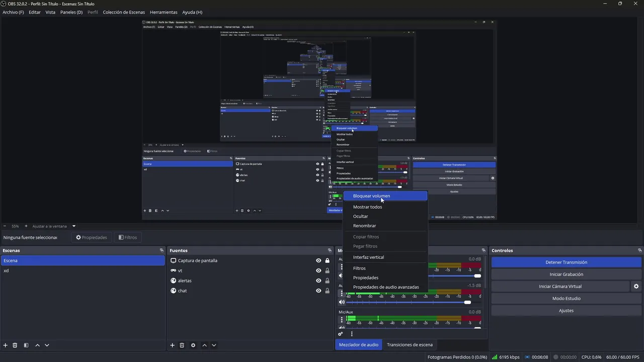644x362 pixels.
Task: Open the Editar menu
Action: click(x=35, y=12)
